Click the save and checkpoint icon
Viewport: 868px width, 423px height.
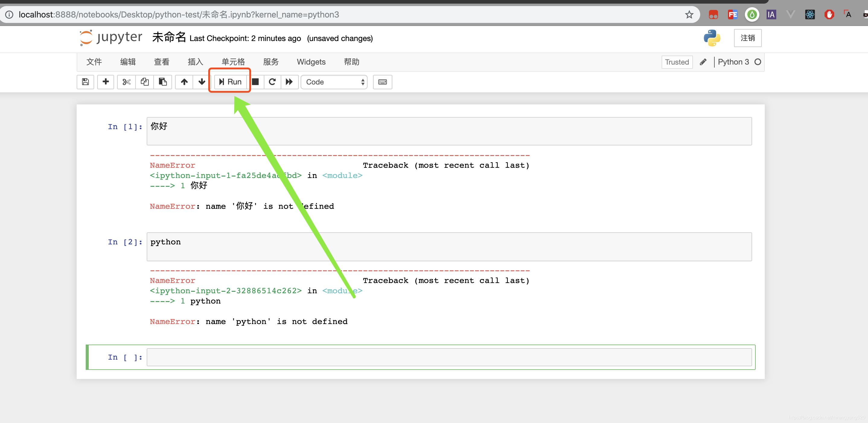[85, 82]
